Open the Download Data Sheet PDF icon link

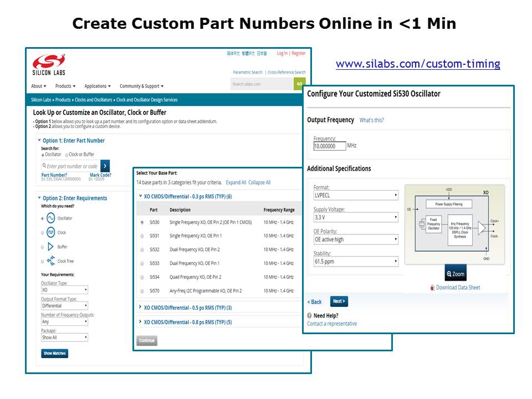433,288
